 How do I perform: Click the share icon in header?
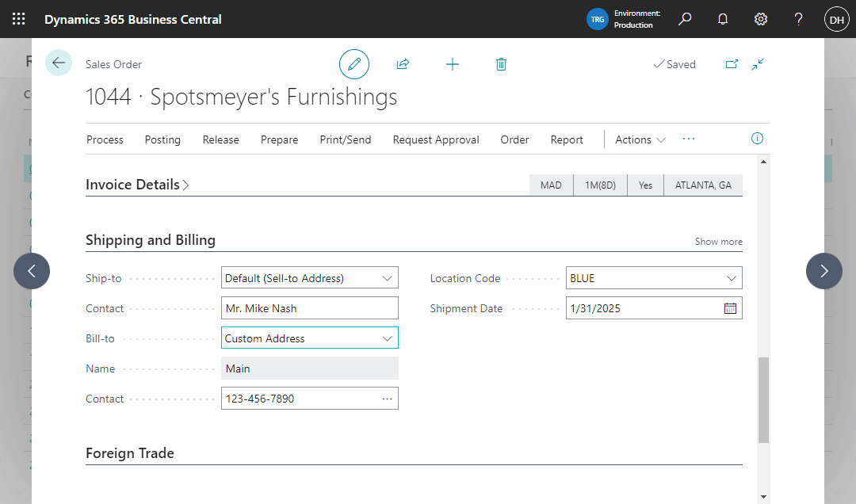tap(403, 64)
